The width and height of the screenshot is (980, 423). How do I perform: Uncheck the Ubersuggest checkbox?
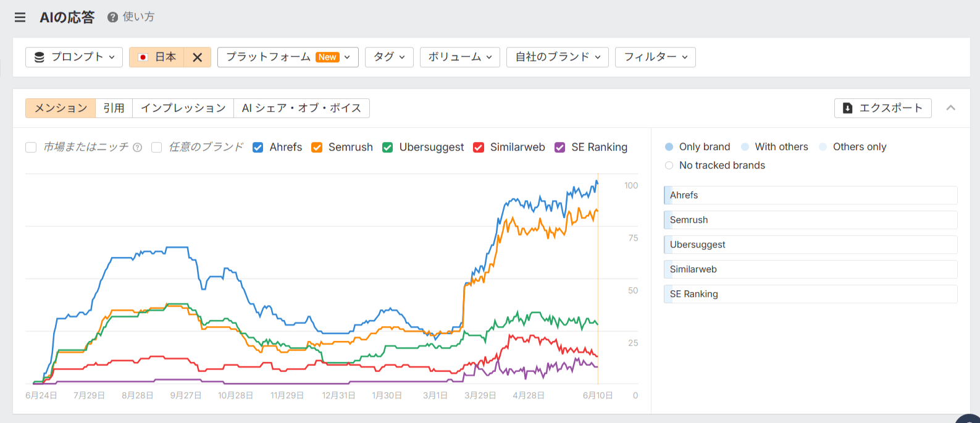pos(388,147)
